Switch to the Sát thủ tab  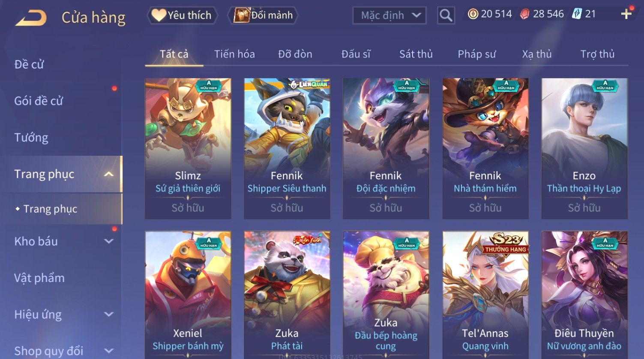tap(416, 54)
